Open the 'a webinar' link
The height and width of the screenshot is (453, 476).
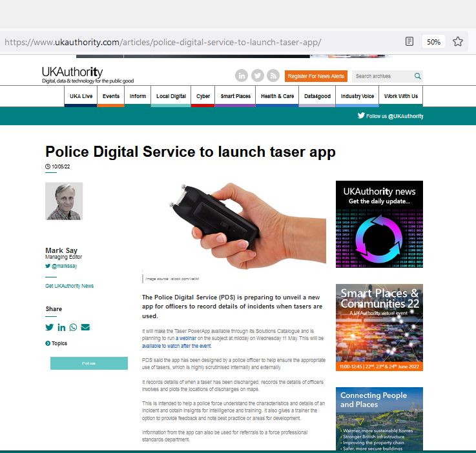point(186,338)
